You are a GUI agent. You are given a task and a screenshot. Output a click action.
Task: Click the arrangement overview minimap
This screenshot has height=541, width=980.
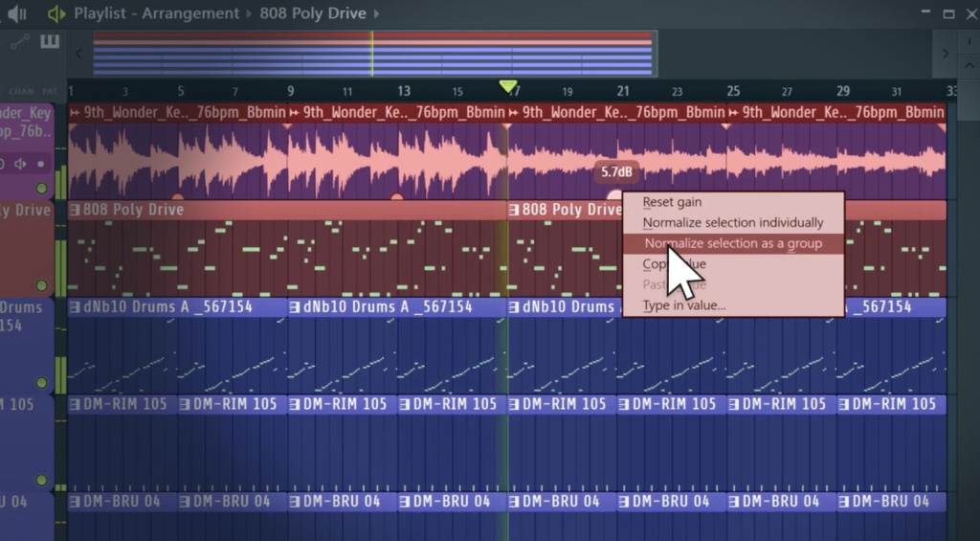375,54
